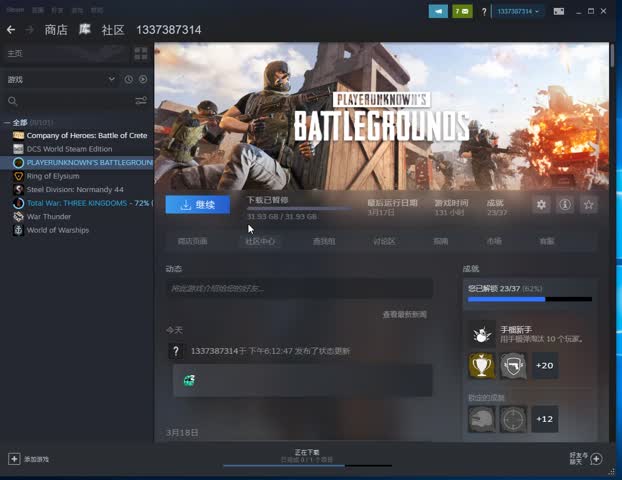Open the help question mark icon
Screen dimensions: 622x480
pyautogui.click(x=484, y=12)
